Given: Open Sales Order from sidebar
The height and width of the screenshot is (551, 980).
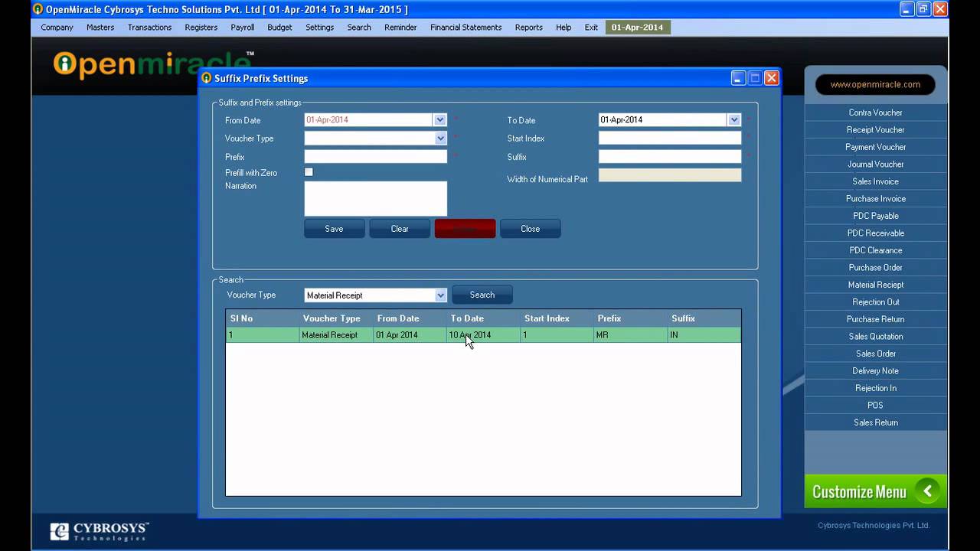Looking at the screenshot, I should [875, 354].
